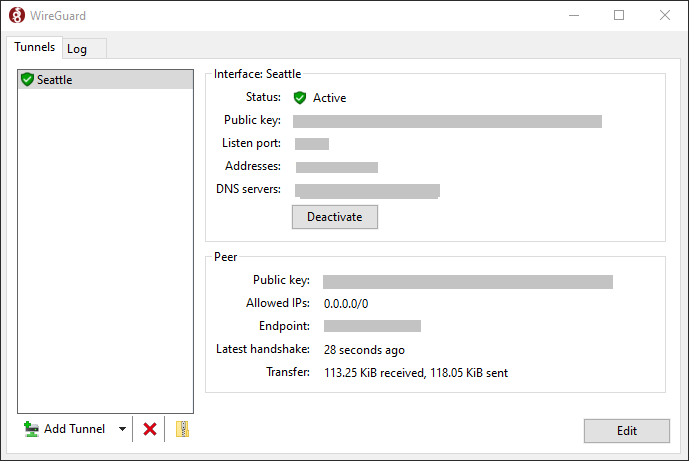Click the WireGuard logo in title bar
The width and height of the screenshot is (689, 461).
[17, 15]
